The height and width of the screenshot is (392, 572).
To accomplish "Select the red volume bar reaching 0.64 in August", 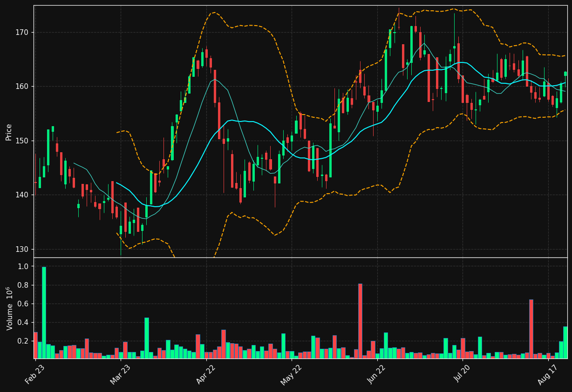I will point(531,329).
